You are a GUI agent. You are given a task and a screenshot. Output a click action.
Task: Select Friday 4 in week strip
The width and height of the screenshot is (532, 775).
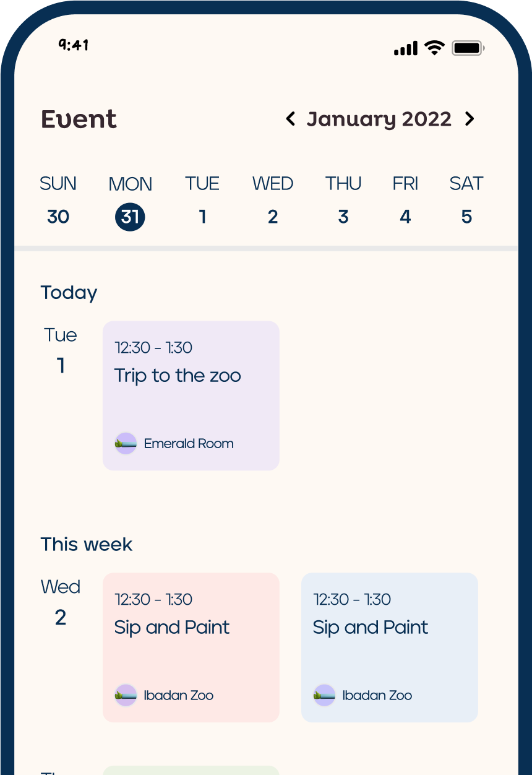coord(405,217)
